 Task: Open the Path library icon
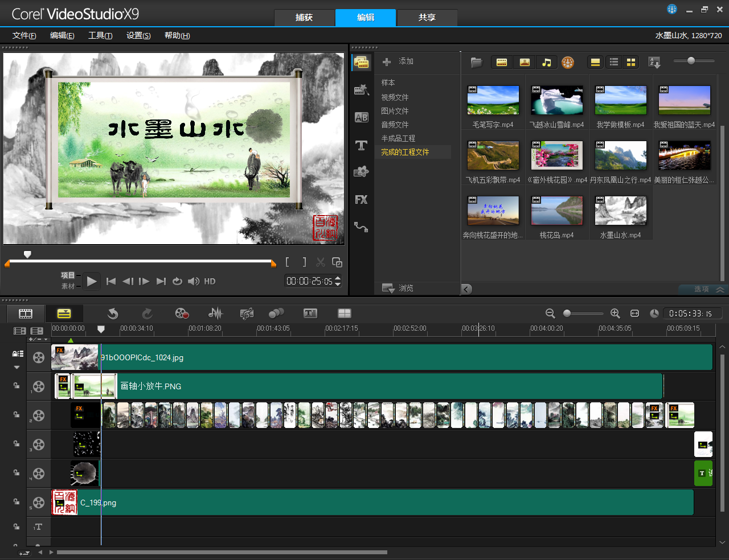point(361,227)
